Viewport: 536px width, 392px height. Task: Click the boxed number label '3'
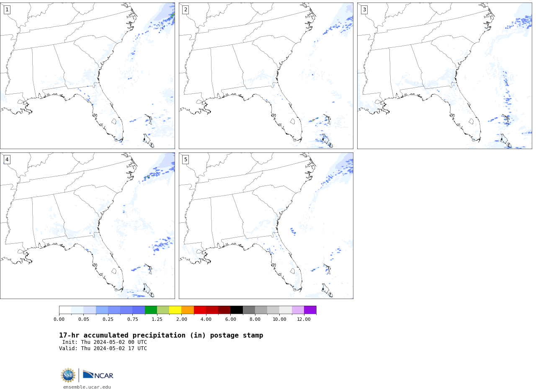click(364, 10)
